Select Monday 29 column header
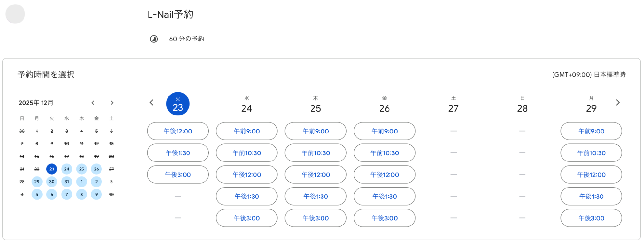 tap(591, 105)
